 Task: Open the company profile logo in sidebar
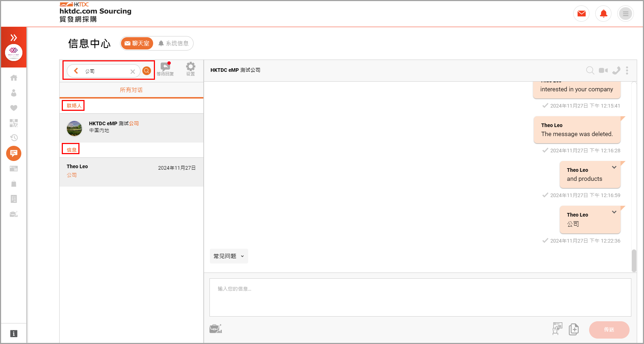14,53
